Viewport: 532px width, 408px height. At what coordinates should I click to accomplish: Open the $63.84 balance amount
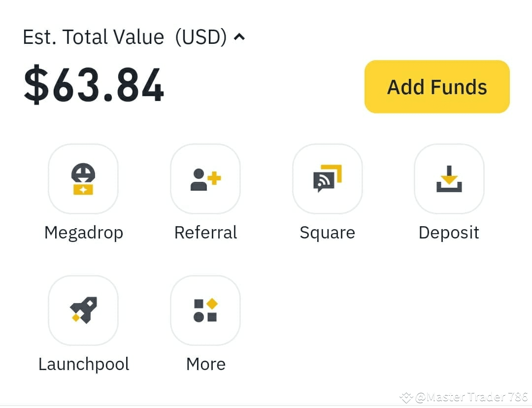click(x=94, y=84)
